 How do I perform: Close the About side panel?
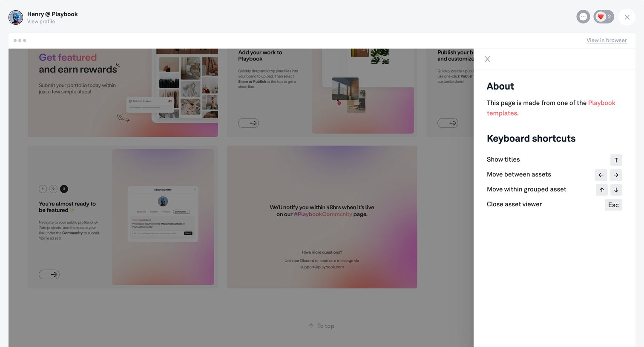click(x=487, y=59)
